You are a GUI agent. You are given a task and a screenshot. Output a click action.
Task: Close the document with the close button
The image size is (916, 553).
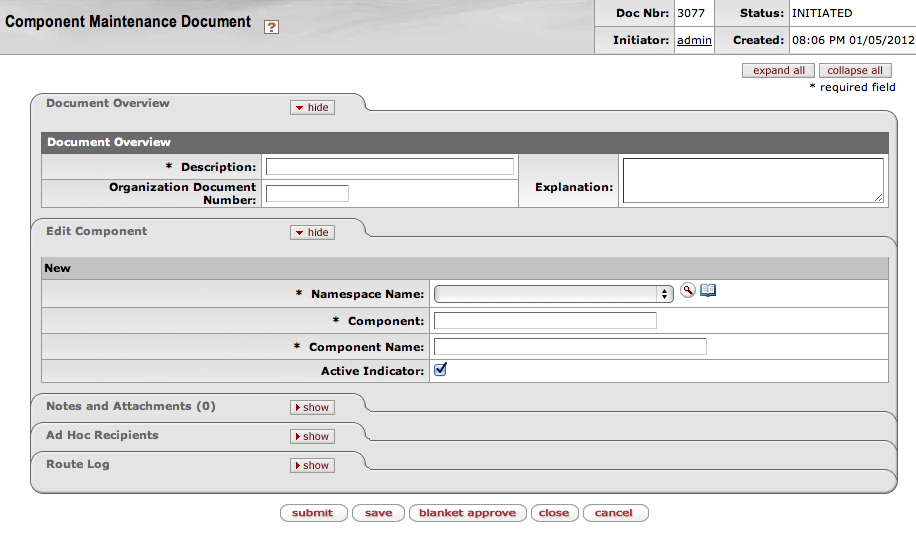[554, 513]
